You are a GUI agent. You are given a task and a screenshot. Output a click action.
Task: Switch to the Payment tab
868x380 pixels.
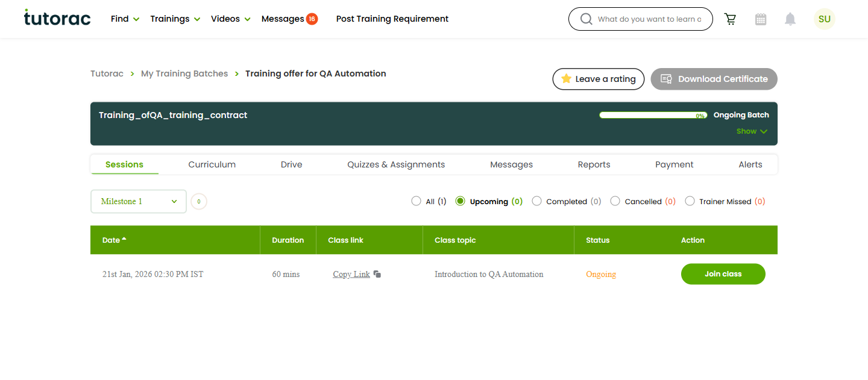coord(675,164)
